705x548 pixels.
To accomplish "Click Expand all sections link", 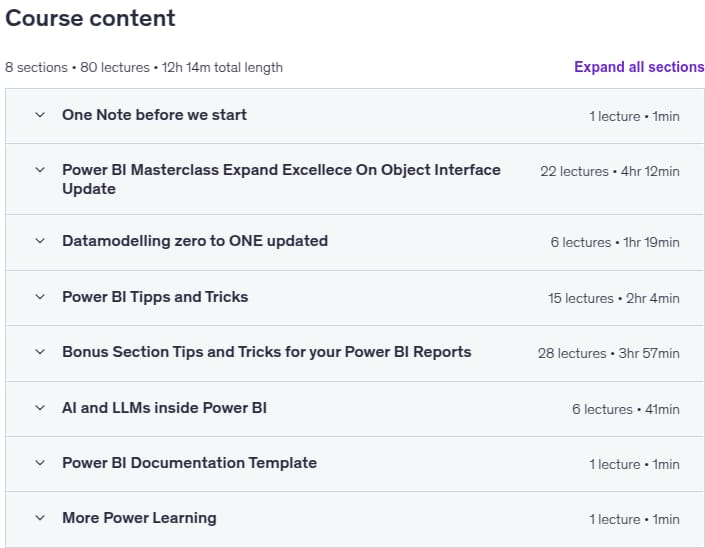I will coord(639,67).
